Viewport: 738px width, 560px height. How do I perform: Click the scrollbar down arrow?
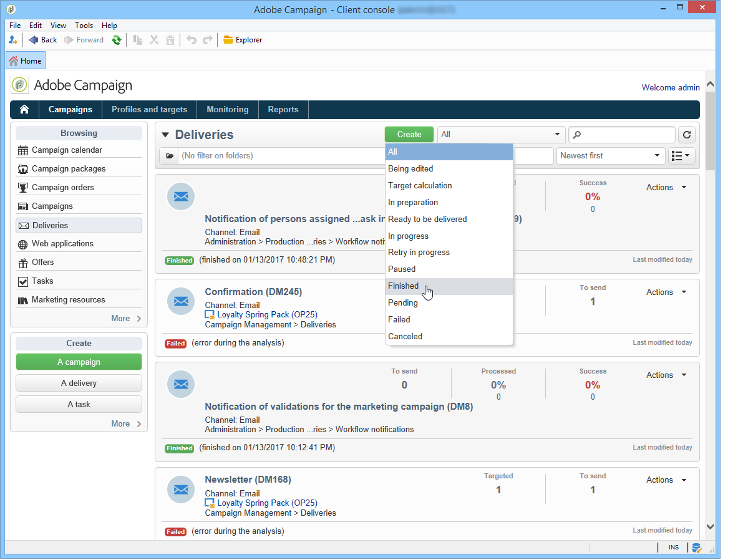tap(710, 527)
